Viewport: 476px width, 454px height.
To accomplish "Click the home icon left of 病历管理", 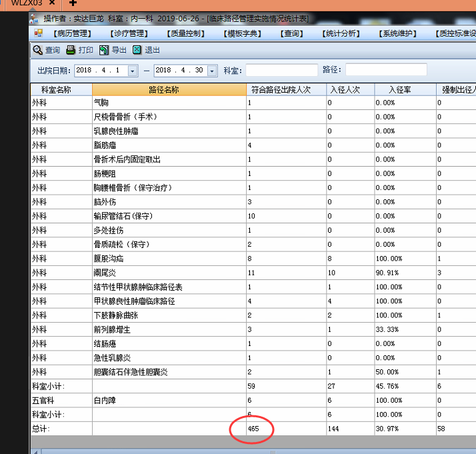I will [39, 33].
